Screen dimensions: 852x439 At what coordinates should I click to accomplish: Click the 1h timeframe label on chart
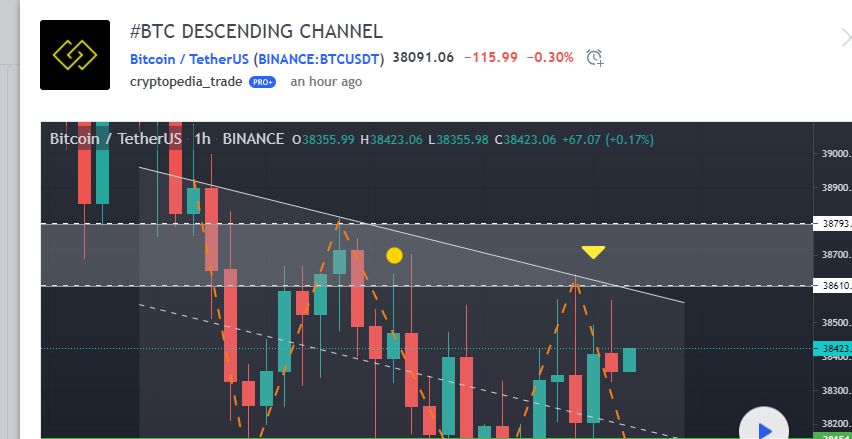(x=202, y=139)
